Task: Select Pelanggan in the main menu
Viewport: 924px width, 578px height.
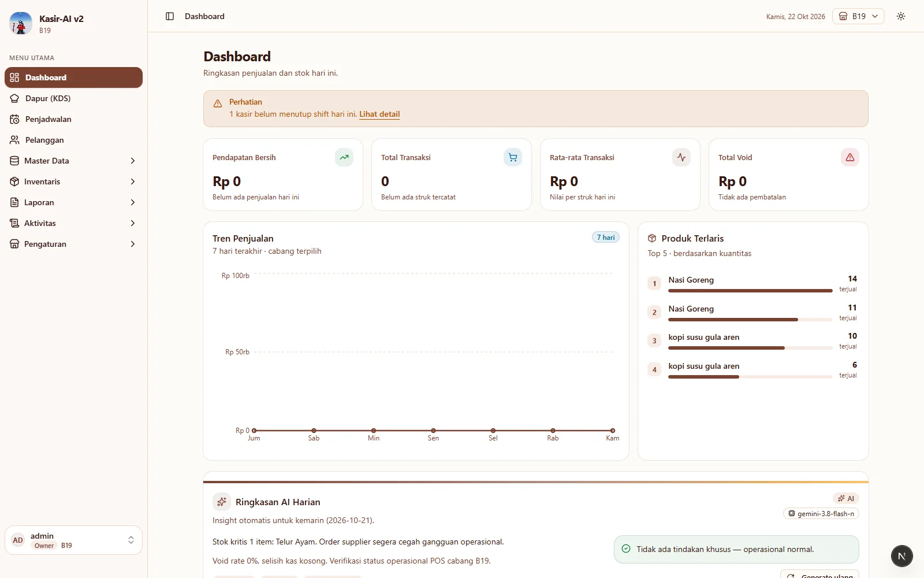Action: pyautogui.click(x=73, y=140)
